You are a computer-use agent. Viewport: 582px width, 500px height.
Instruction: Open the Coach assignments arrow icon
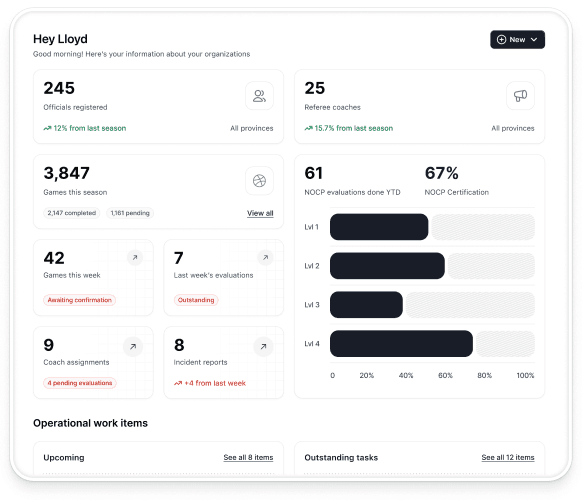tap(133, 347)
